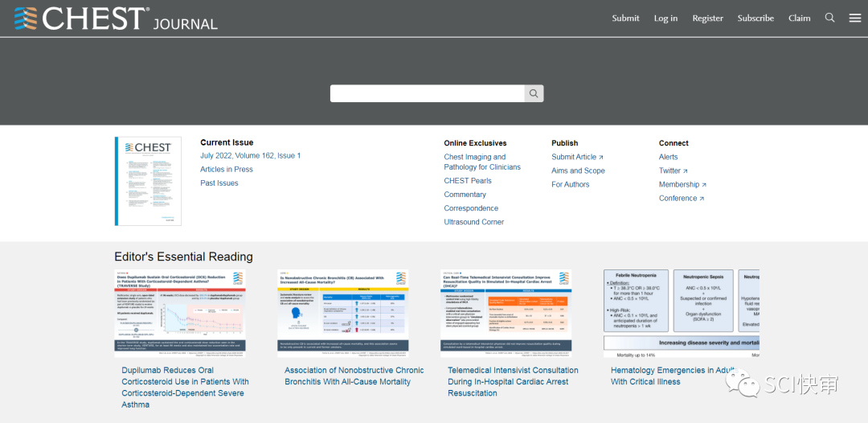
Task: Open the Membership external link
Action: 682,184
